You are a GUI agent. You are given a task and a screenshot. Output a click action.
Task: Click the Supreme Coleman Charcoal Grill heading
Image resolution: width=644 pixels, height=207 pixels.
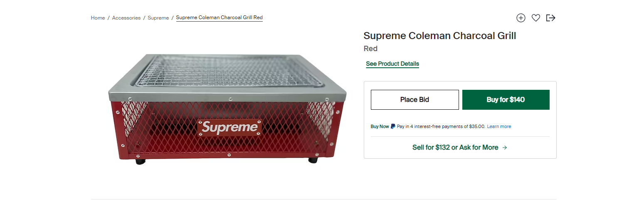439,36
